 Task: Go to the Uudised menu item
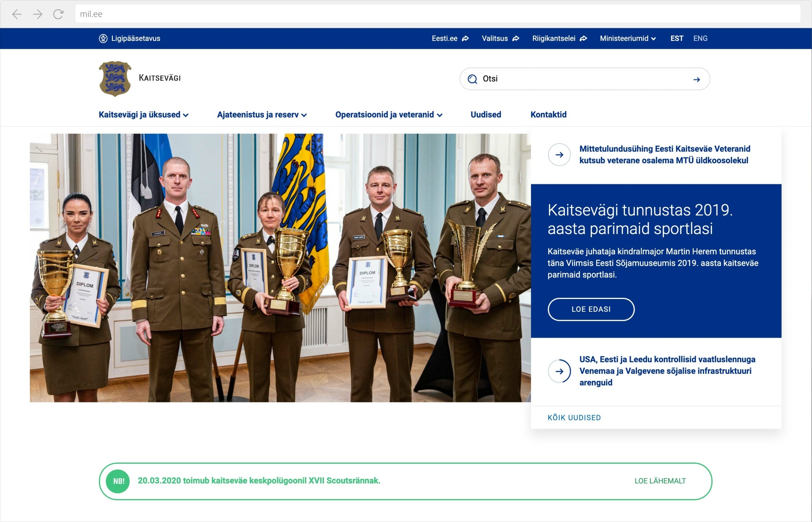[486, 114]
